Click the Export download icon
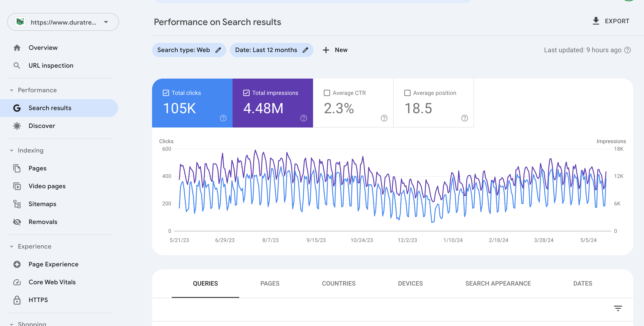 [x=596, y=21]
